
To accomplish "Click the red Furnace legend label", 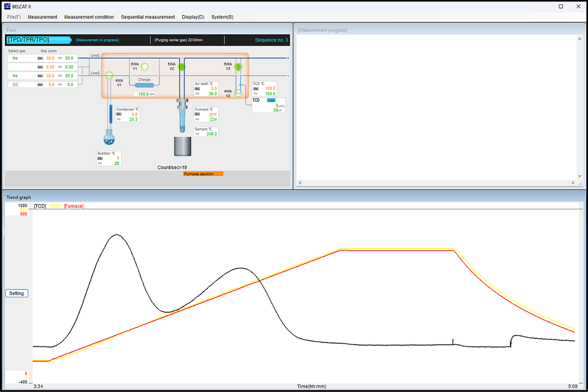I will (x=73, y=206).
